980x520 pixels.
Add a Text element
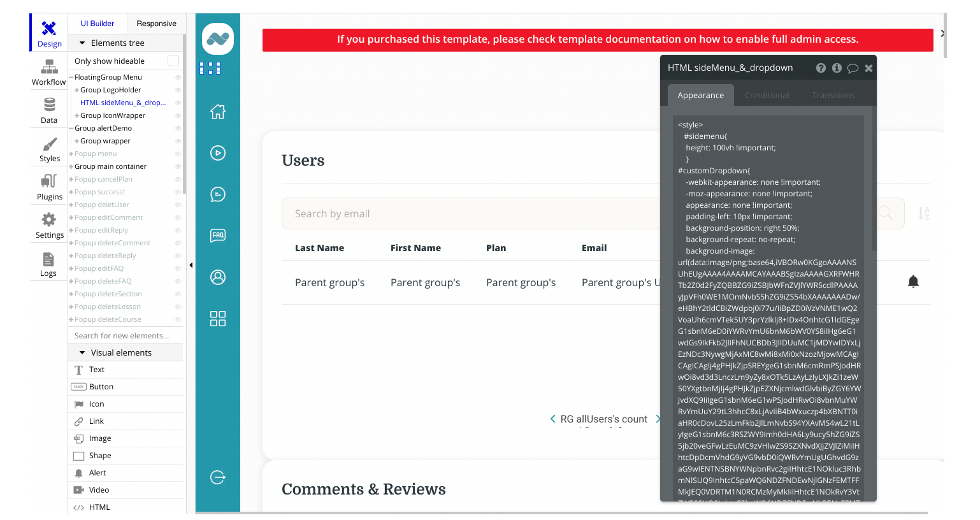(x=126, y=370)
